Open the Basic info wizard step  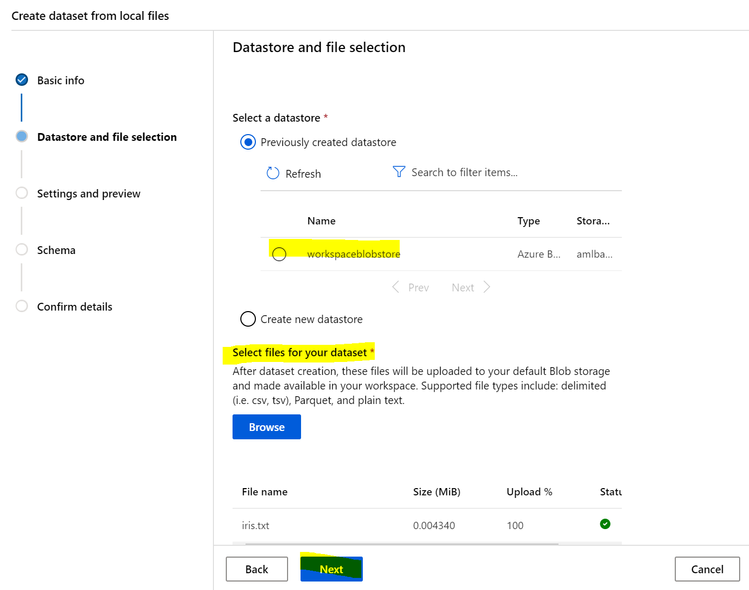click(61, 80)
